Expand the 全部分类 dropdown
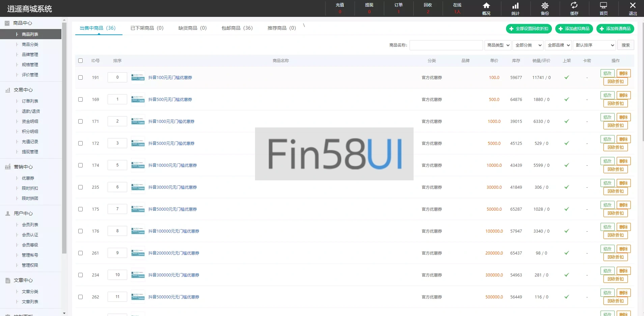This screenshot has width=644, height=316. pos(528,45)
